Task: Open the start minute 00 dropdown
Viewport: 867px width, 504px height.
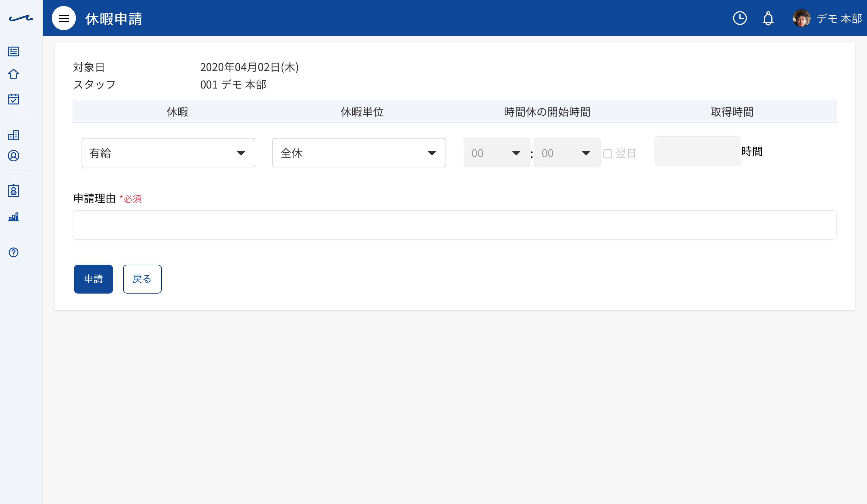Action: (567, 153)
